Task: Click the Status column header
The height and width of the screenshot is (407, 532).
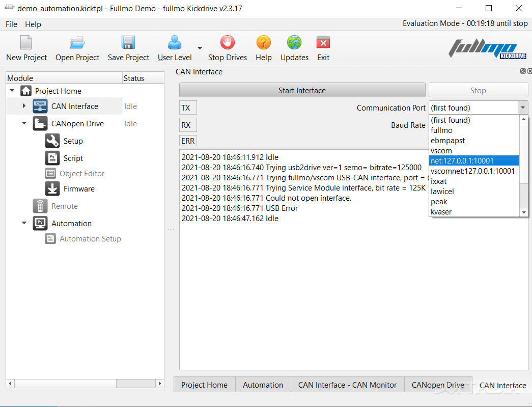Action: [143, 78]
